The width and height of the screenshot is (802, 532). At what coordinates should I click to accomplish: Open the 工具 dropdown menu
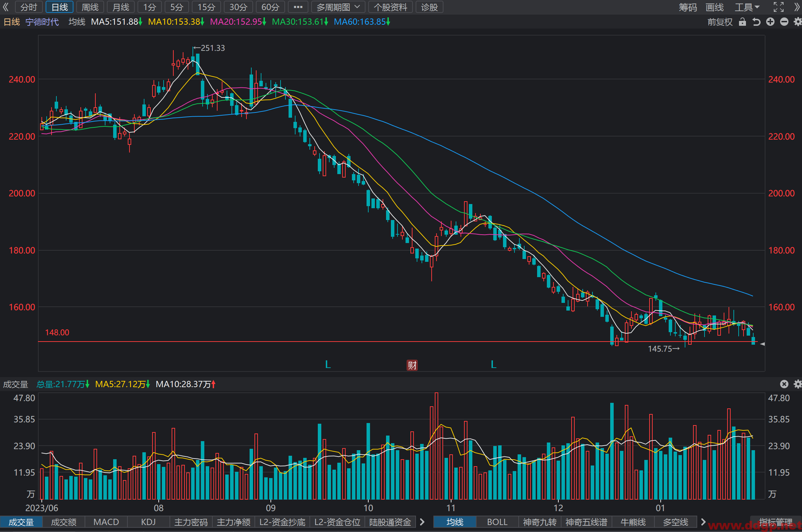[x=747, y=7]
